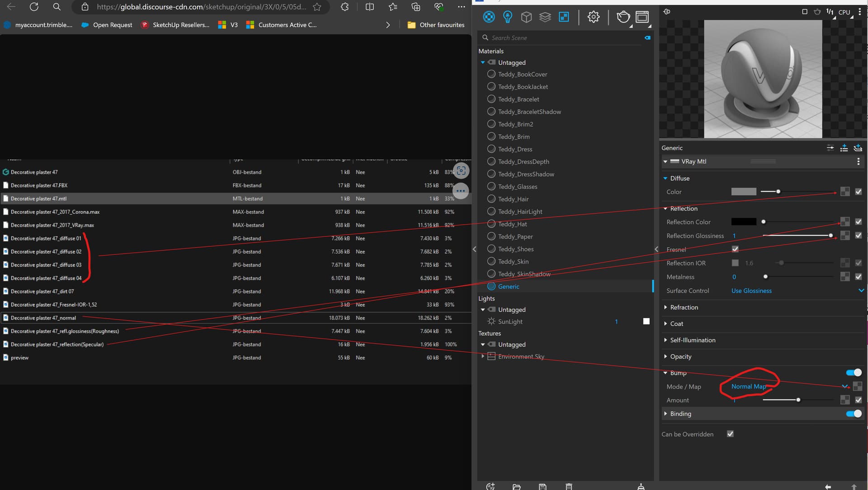Import asset file using the folder icon

click(x=517, y=486)
